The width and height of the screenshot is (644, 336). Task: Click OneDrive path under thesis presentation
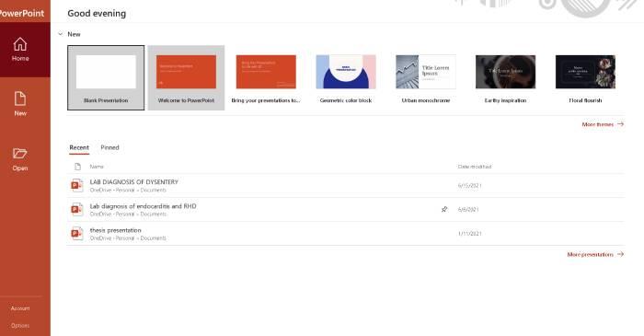click(128, 238)
